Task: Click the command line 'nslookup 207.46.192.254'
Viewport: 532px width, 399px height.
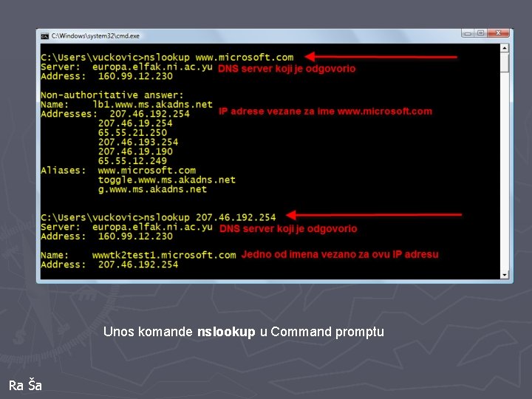Action: click(158, 217)
